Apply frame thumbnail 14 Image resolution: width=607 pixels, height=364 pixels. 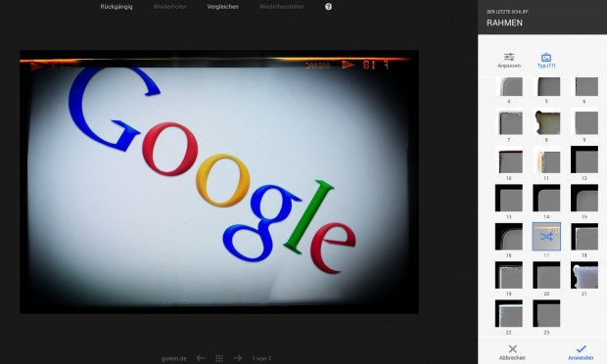pos(546,198)
